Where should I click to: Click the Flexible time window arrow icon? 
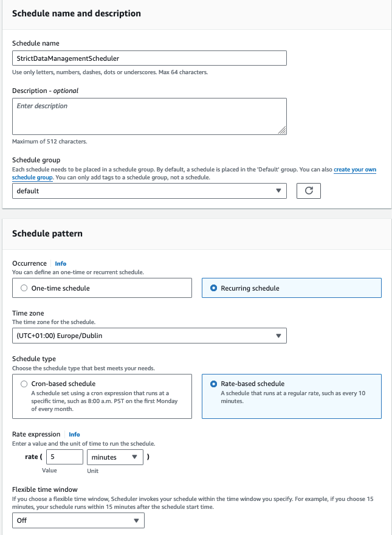[136, 520]
